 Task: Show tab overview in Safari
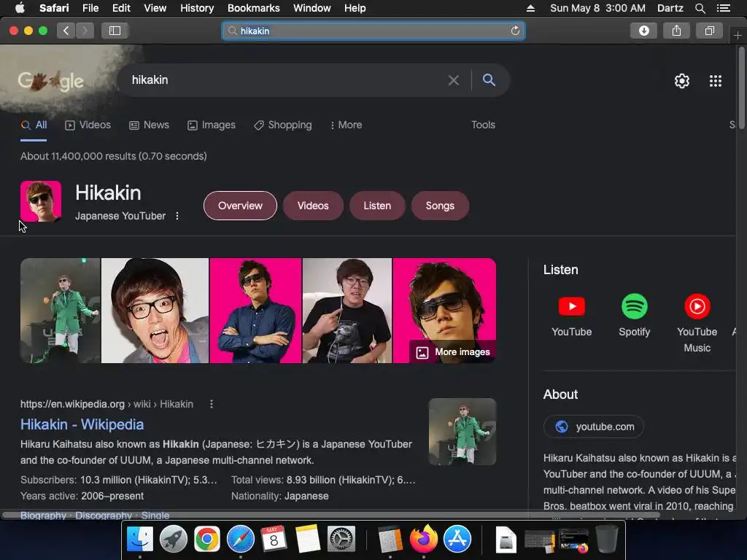(709, 31)
